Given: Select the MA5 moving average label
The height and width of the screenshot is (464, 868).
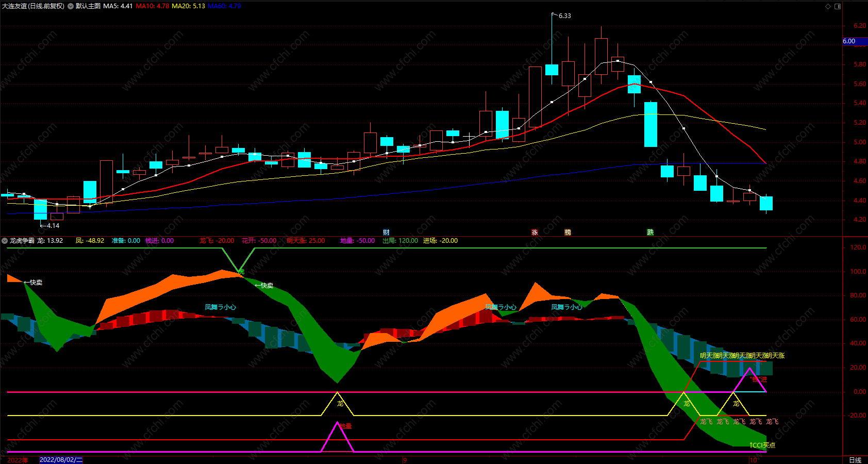Looking at the screenshot, I should click(118, 6).
